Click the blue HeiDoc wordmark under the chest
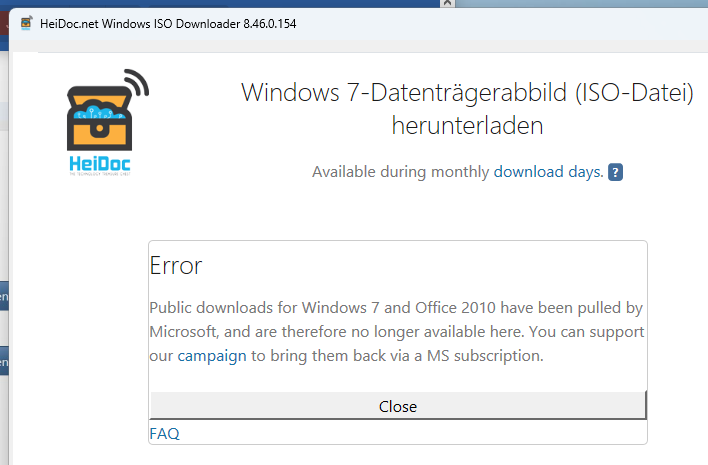Screen dimensions: 708x465 click(x=100, y=163)
